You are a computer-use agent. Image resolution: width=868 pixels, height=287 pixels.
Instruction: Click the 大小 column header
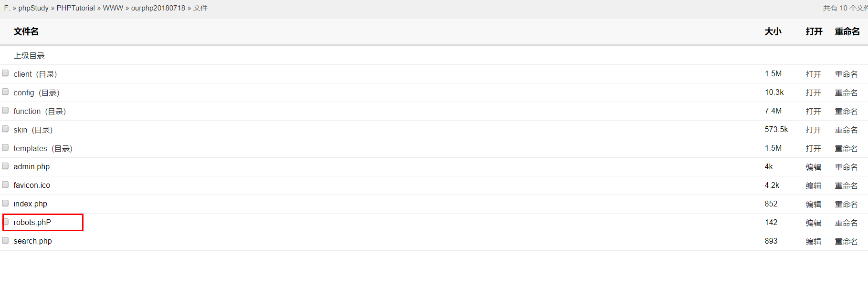pos(773,31)
